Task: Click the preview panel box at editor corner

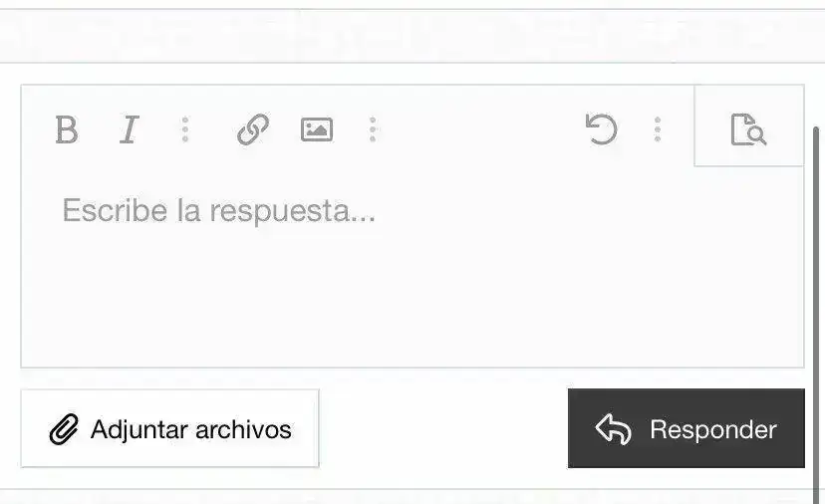Action: (749, 126)
